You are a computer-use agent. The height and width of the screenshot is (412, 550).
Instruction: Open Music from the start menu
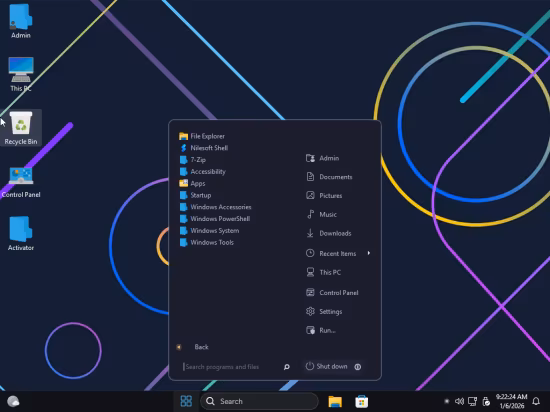[x=321, y=215]
